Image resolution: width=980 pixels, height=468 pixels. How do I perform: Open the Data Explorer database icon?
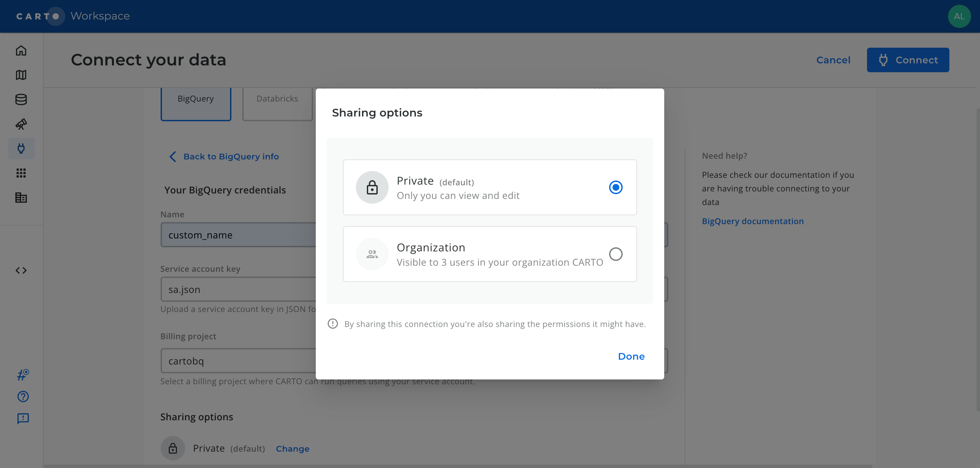(x=21, y=99)
